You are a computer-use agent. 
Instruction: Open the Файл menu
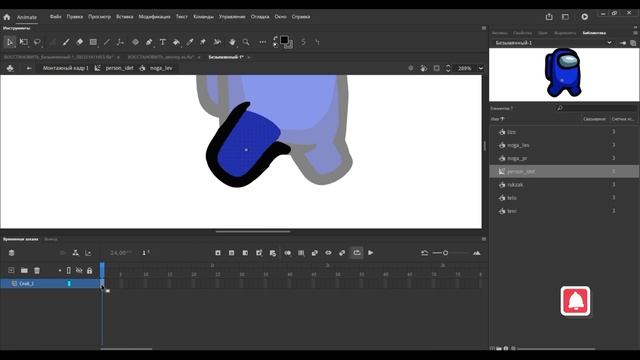coord(56,17)
